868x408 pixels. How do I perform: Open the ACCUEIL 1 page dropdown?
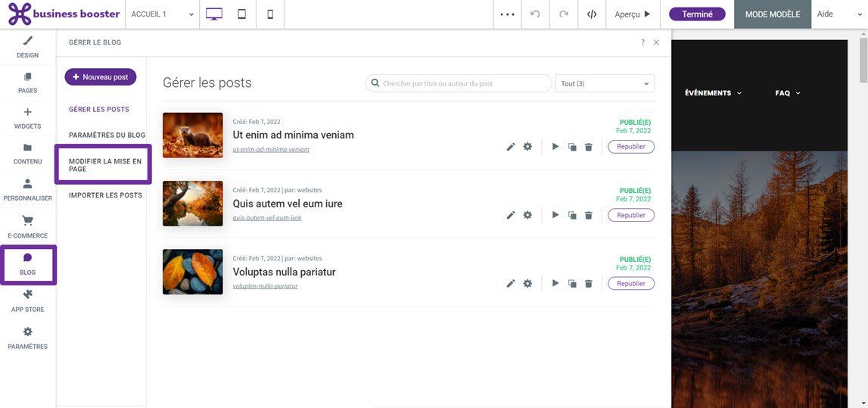162,14
